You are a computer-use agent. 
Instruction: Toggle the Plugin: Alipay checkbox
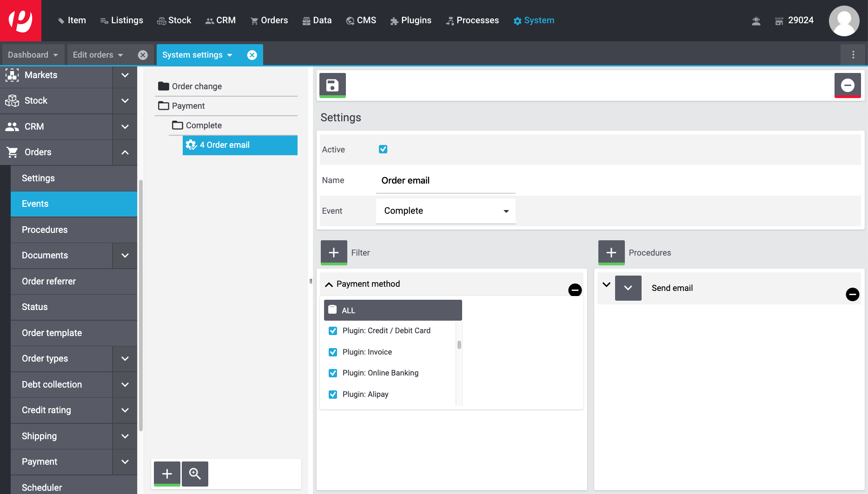pos(333,395)
